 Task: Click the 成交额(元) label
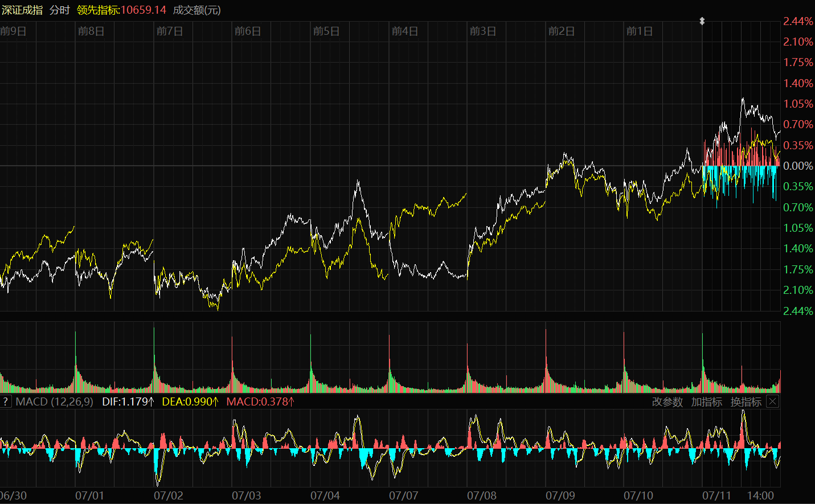tap(196, 10)
